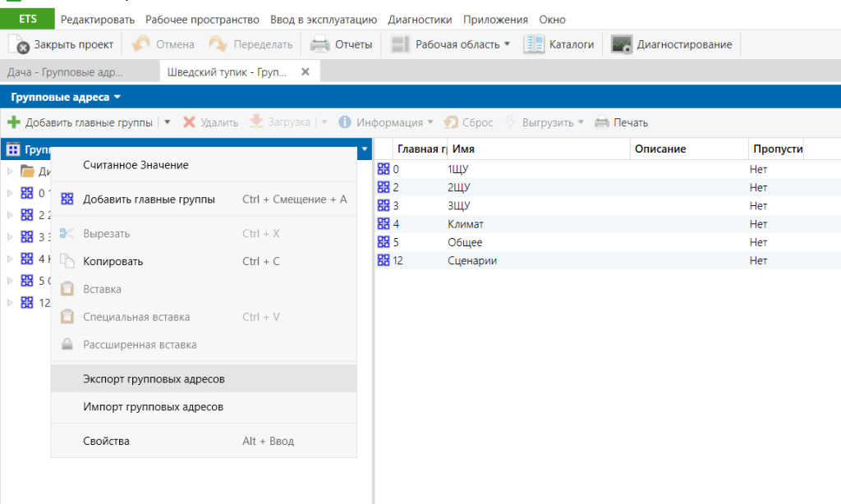841x504 pixels.
Task: Choose Импорт групповых адресов
Action: coord(204,406)
